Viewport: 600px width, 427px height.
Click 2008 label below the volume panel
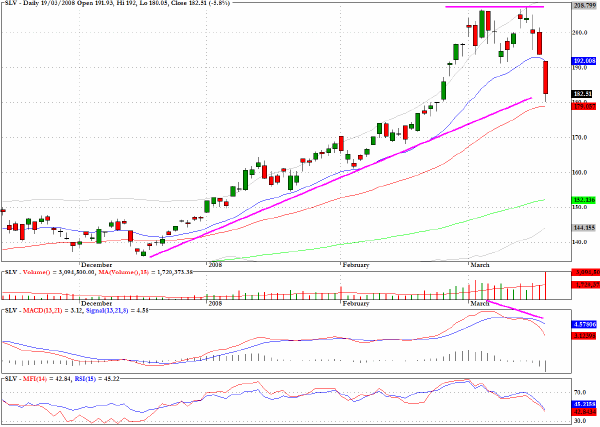pyautogui.click(x=215, y=303)
